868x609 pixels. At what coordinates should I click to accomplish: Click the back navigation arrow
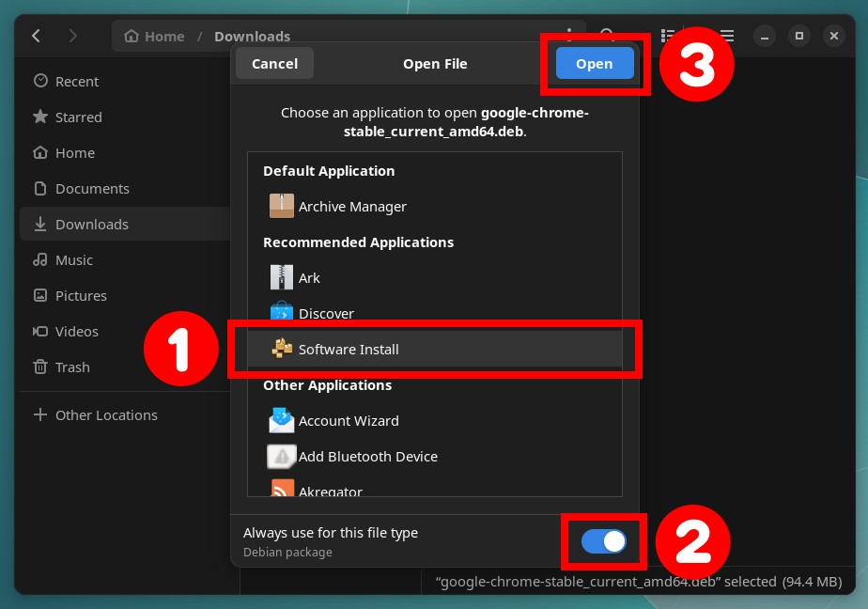coord(37,36)
